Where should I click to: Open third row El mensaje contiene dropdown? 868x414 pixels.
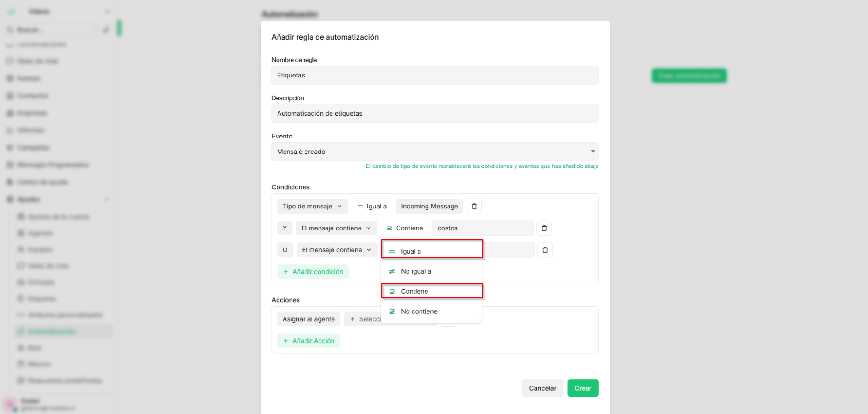coord(337,250)
